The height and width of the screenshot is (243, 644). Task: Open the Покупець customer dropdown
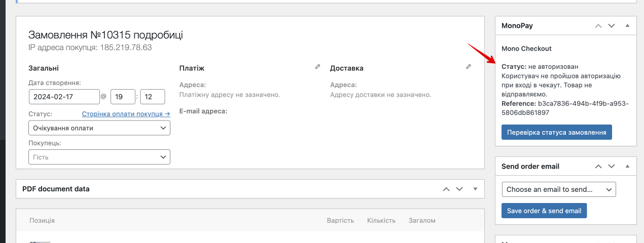coord(99,157)
